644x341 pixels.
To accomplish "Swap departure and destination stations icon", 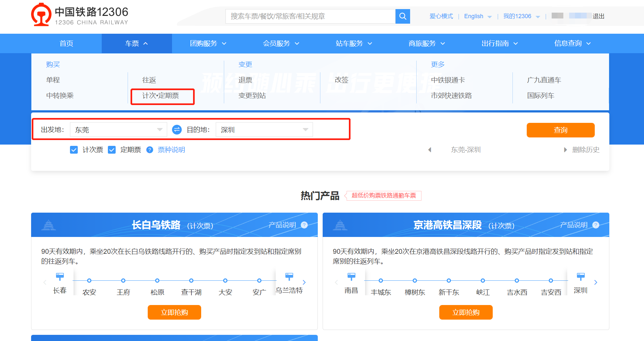I will click(x=177, y=130).
